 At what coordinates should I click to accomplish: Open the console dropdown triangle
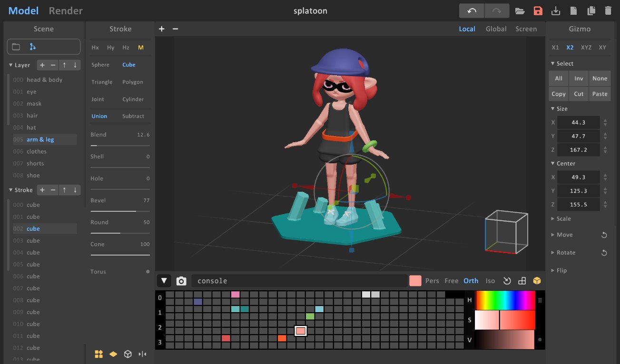coord(164,281)
